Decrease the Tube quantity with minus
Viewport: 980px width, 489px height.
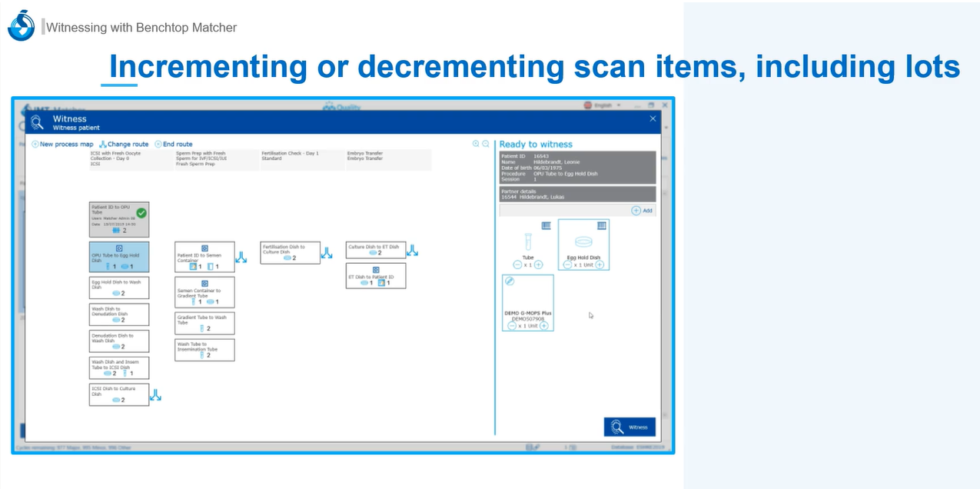(x=517, y=264)
